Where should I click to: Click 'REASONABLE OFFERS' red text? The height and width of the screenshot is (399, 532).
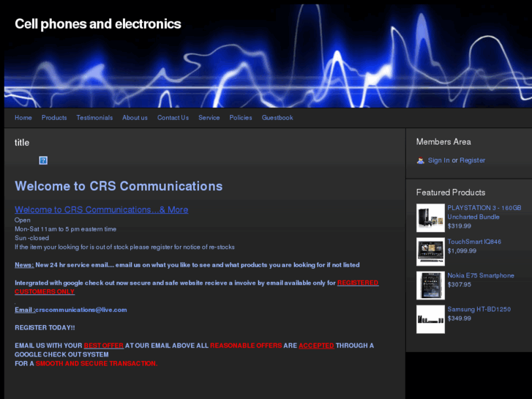click(246, 346)
